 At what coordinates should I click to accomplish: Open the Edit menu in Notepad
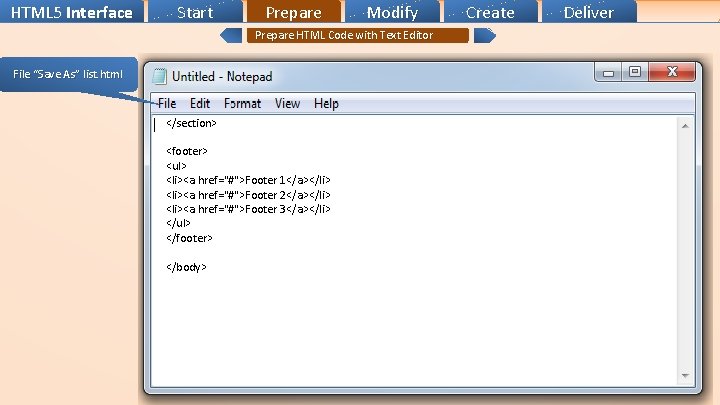(x=200, y=103)
